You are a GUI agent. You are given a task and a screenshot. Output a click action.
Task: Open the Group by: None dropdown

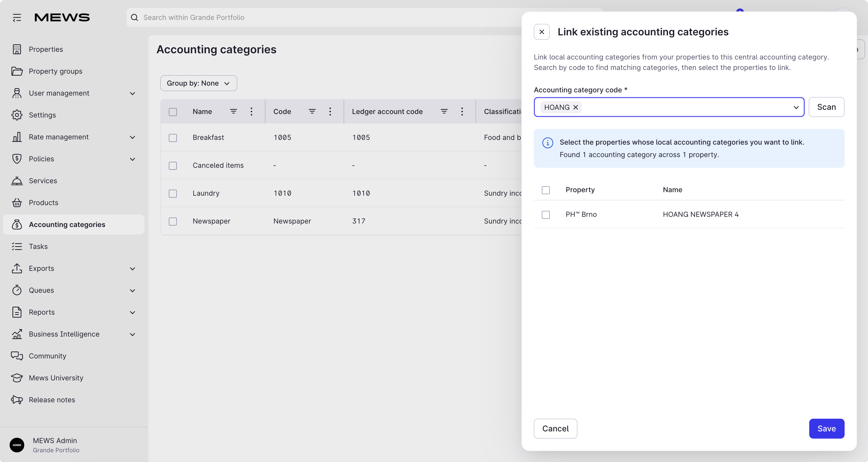tap(198, 83)
